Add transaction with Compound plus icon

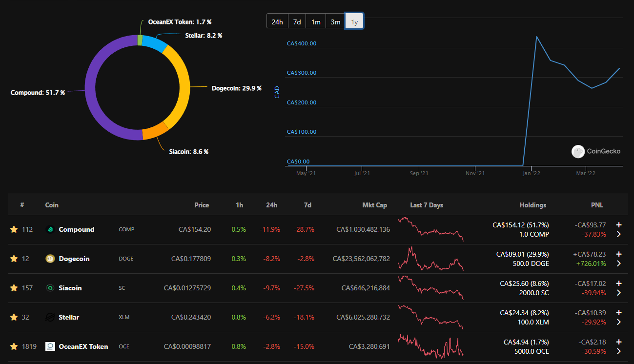coord(619,225)
